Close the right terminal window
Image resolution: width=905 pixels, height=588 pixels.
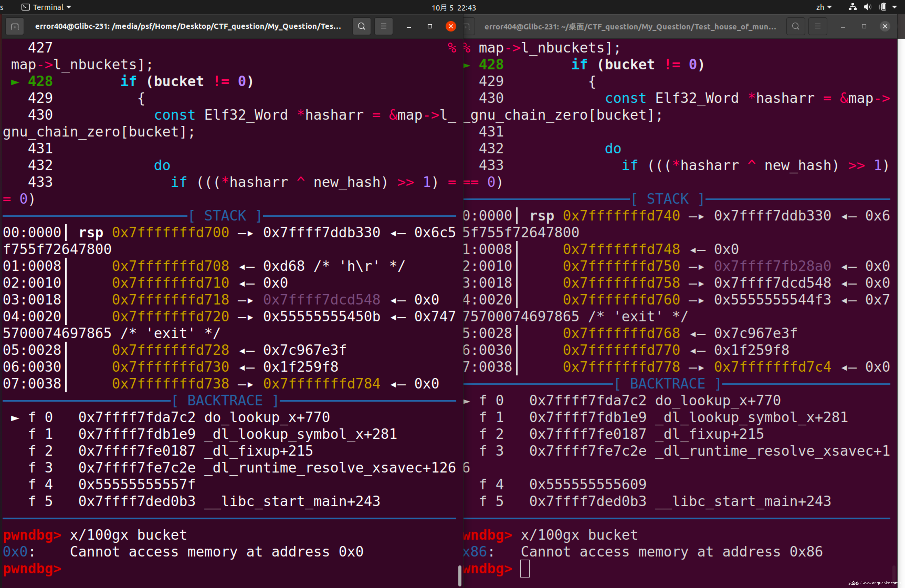885,26
